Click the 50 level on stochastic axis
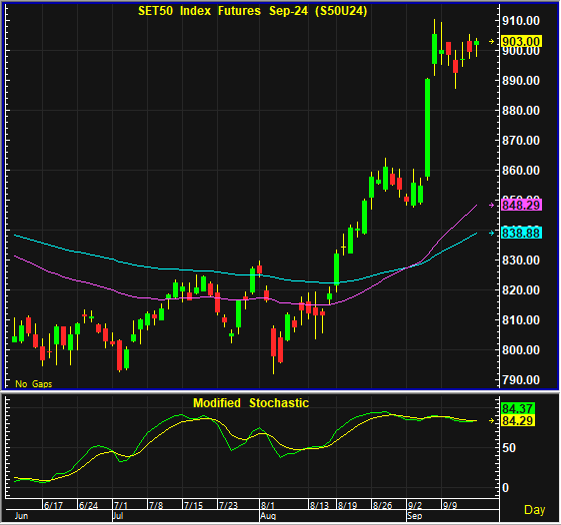 pyautogui.click(x=509, y=448)
